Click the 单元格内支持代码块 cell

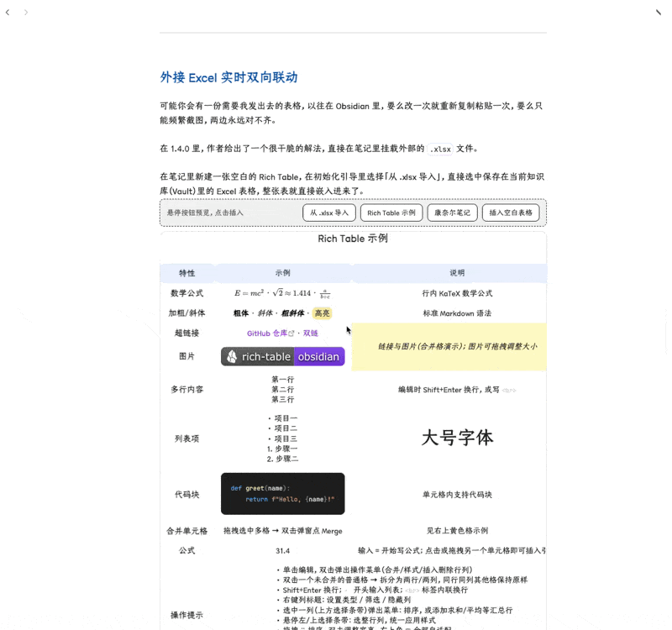pyautogui.click(x=457, y=495)
